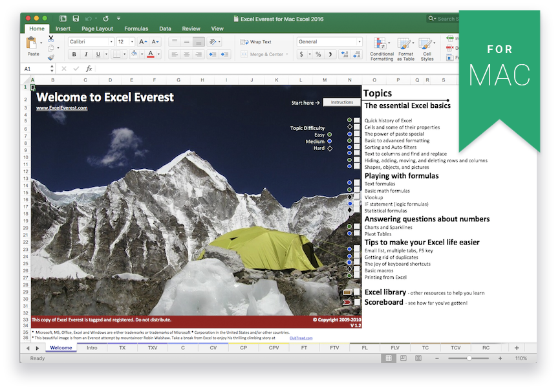
Task: Apply comma style format
Action: (330, 54)
